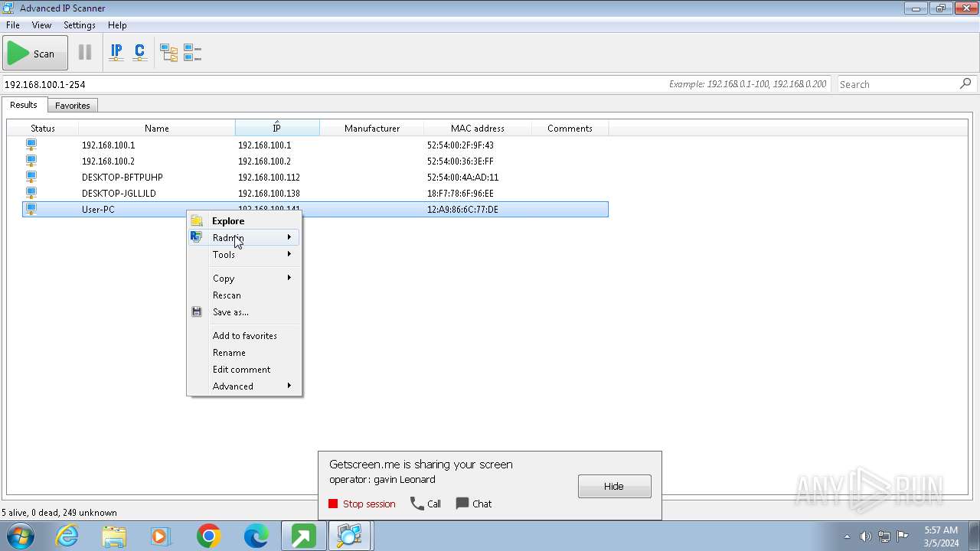Hide the Getscreen.me sharing notice
Image resolution: width=980 pixels, height=551 pixels.
point(615,487)
